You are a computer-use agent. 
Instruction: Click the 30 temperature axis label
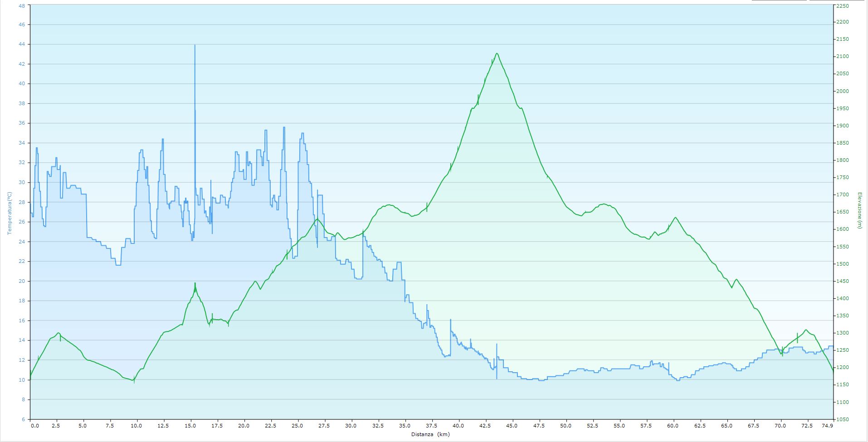pyautogui.click(x=22, y=183)
